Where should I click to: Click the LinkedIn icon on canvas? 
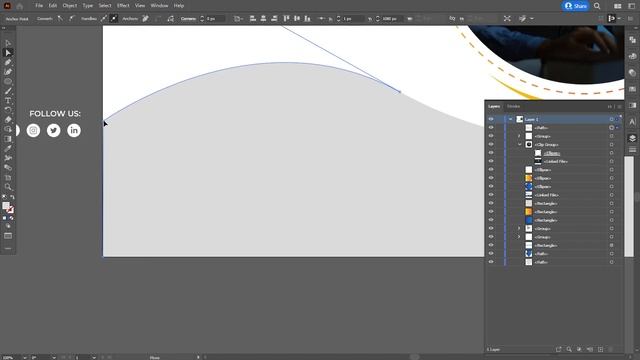coord(74,131)
